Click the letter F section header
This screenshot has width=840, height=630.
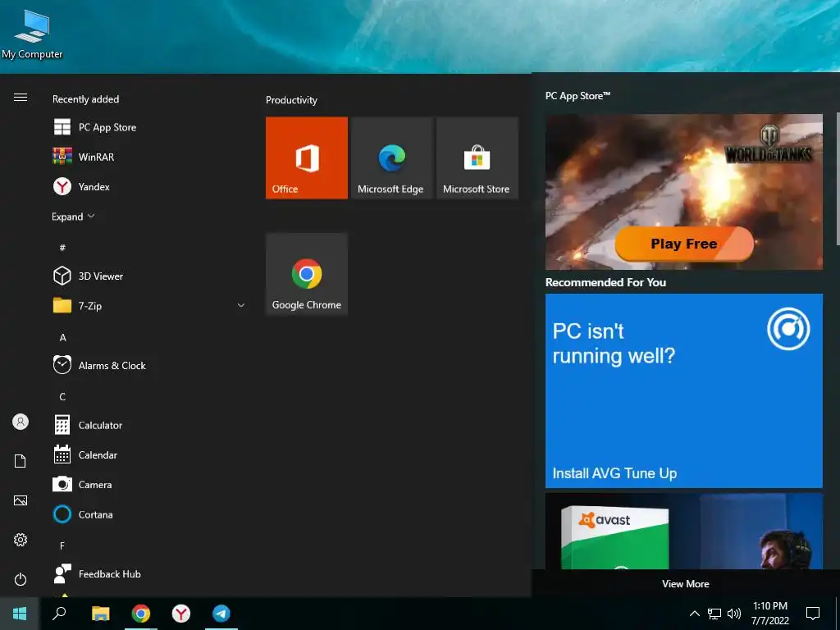(62, 546)
